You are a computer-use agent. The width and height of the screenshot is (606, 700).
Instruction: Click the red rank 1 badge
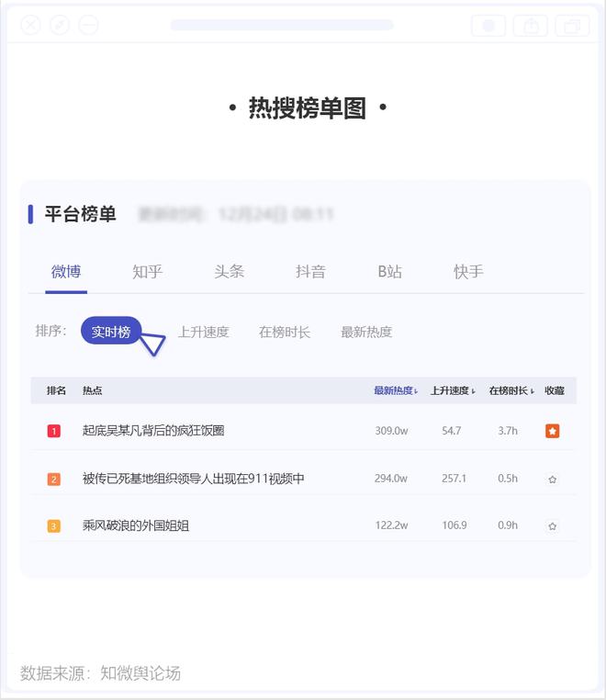point(54,431)
